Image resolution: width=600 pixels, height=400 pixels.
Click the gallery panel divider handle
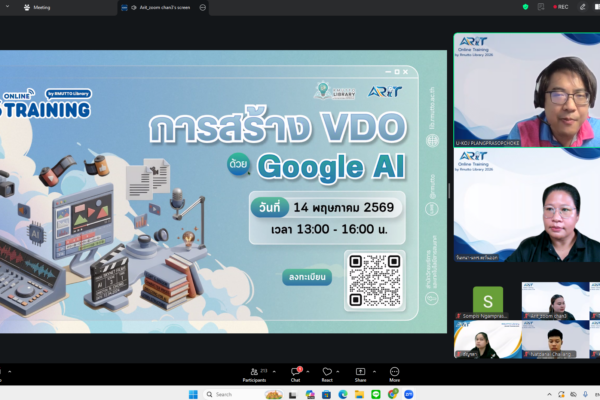pos(450,191)
